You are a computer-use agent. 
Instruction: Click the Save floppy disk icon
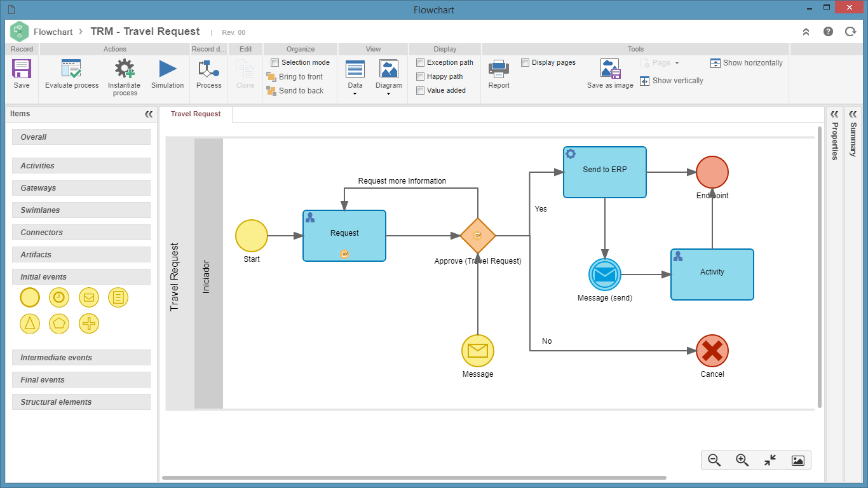point(22,69)
